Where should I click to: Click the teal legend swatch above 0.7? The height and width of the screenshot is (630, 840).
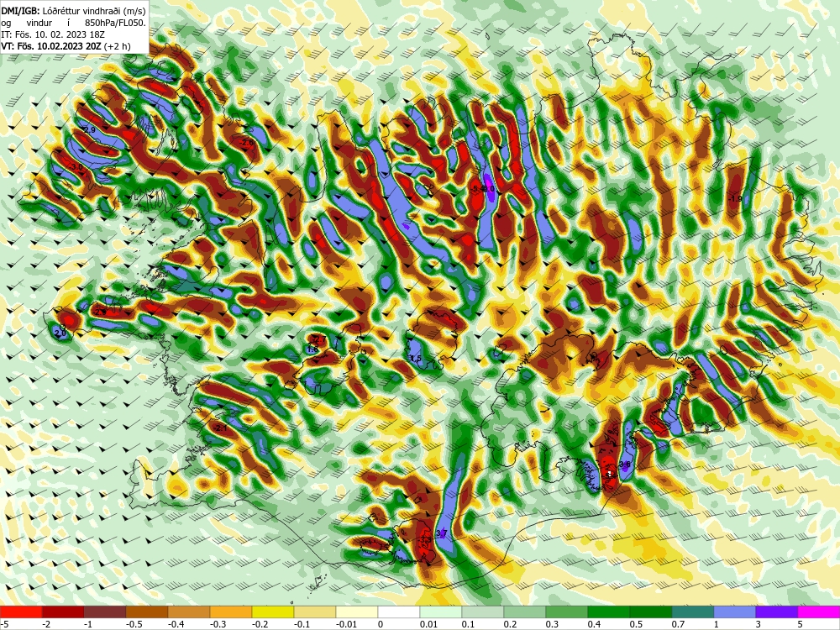pos(693,612)
